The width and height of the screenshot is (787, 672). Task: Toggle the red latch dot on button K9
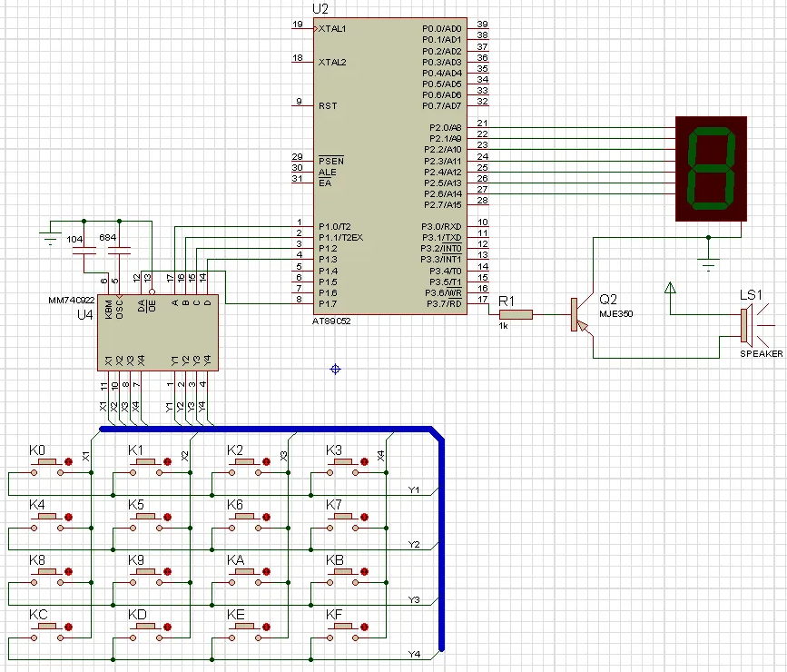pos(168,571)
